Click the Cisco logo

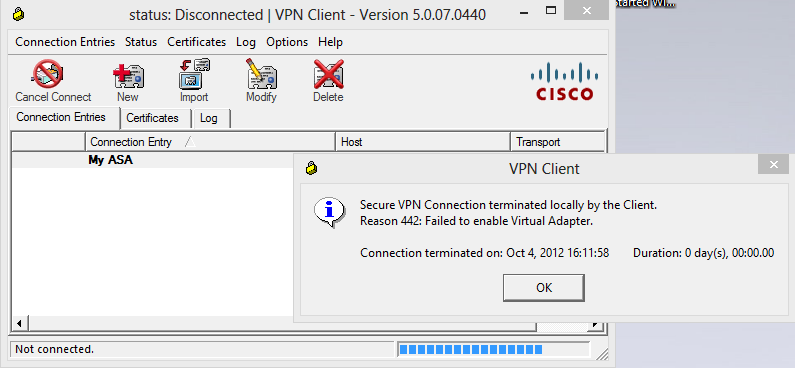pyautogui.click(x=564, y=81)
